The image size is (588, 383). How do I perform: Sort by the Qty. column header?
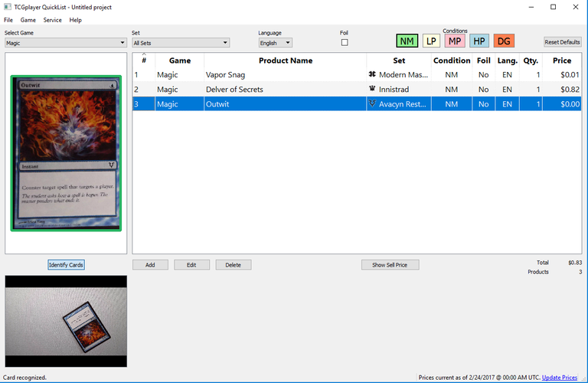coord(531,61)
